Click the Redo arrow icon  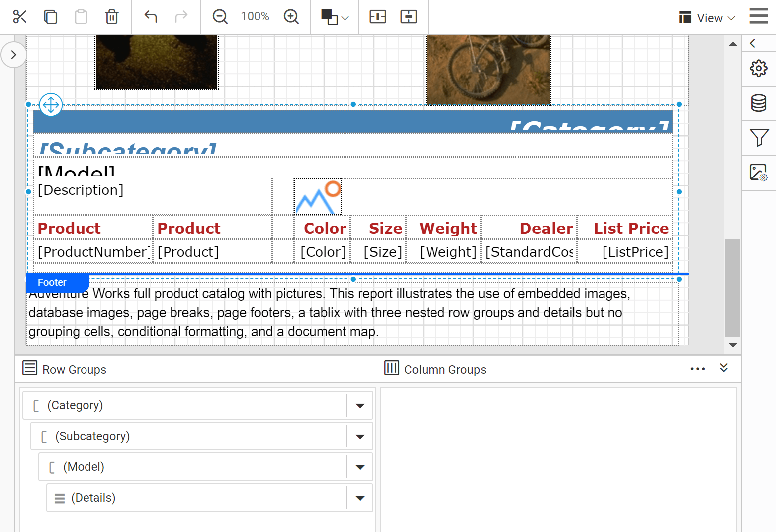click(x=181, y=17)
